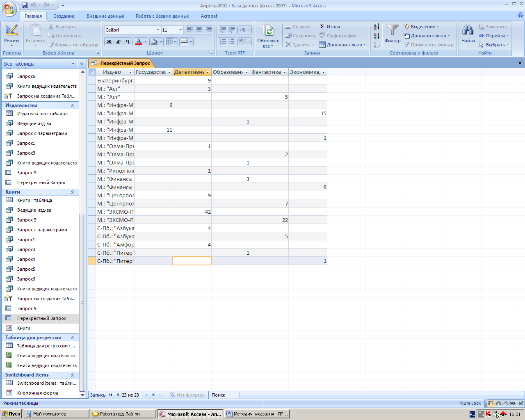Click the numbered list icon in Текст RTF
Image resolution: width=525 pixels, height=420 pixels.
point(223,41)
